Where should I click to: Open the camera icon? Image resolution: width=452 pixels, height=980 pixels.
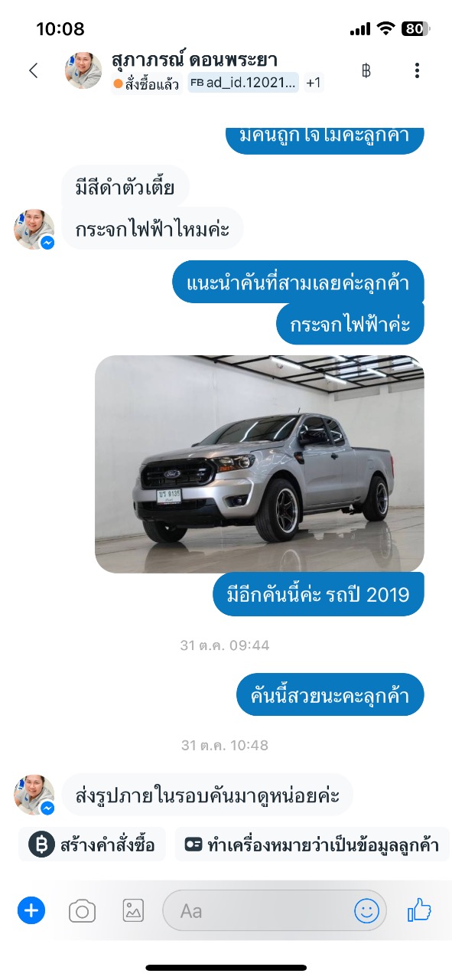[x=82, y=910]
